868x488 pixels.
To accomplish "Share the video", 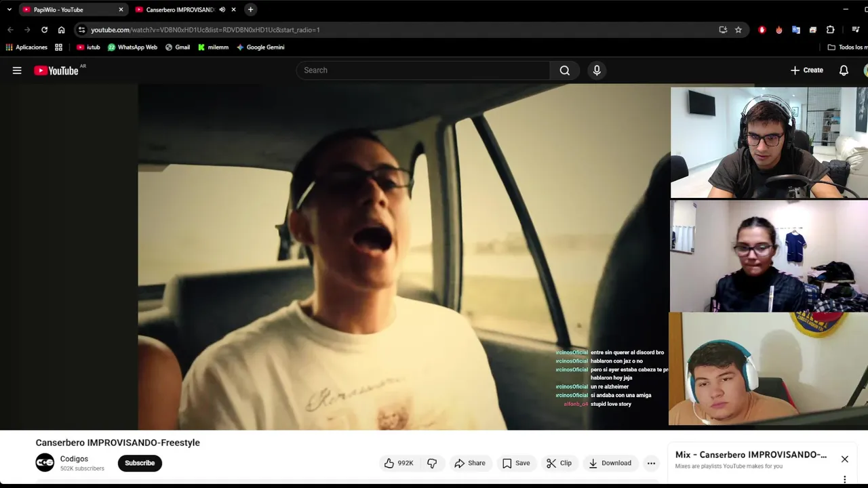I will click(470, 463).
